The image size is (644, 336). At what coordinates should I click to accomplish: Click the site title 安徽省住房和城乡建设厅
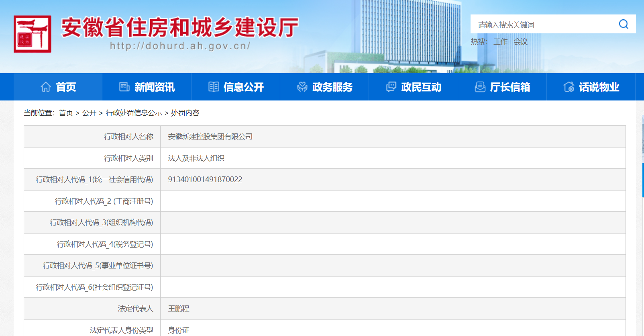coord(180,28)
